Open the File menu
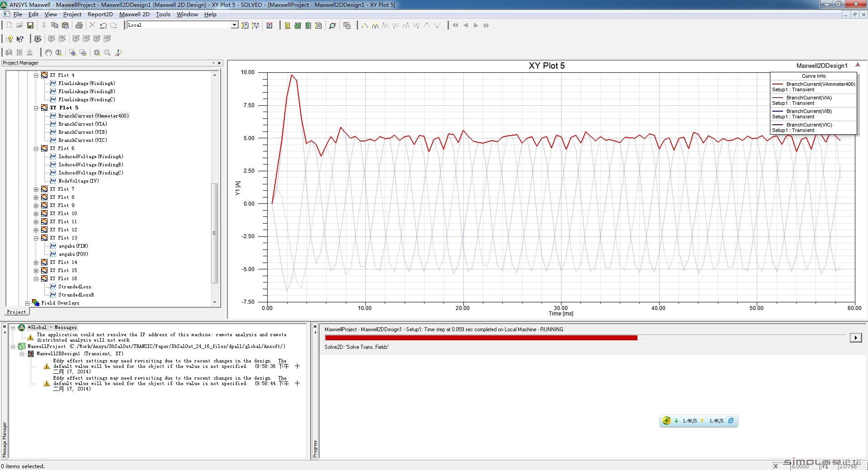This screenshot has height=470, width=868. (x=18, y=14)
